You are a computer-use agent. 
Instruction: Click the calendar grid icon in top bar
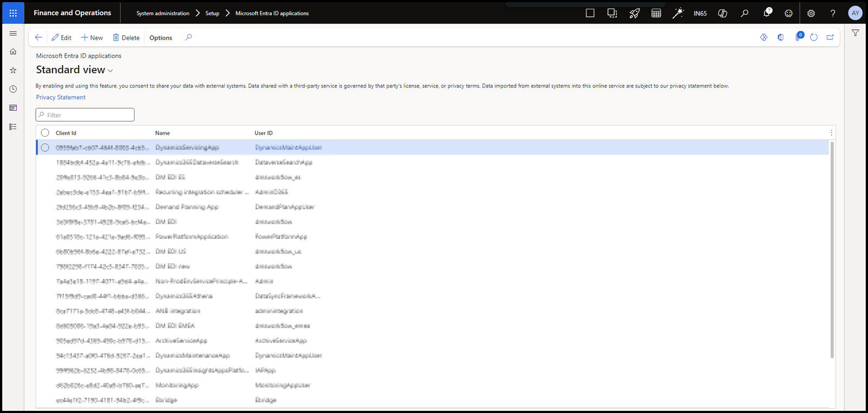[656, 13]
